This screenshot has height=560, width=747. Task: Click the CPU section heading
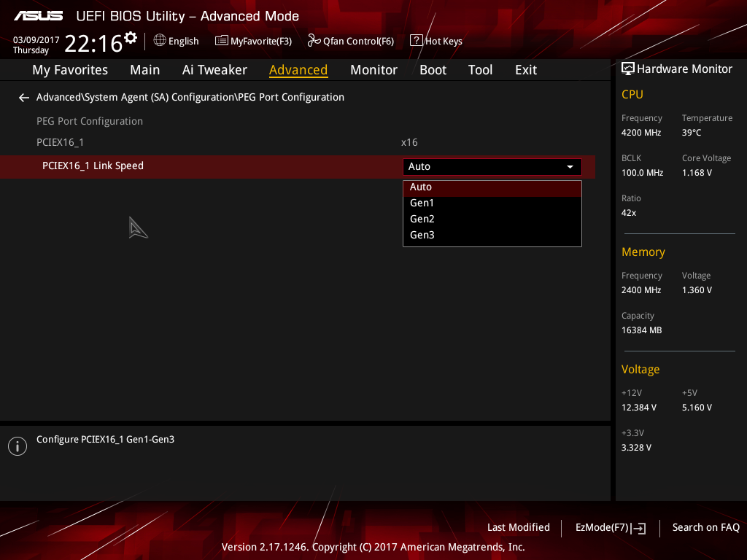click(632, 95)
